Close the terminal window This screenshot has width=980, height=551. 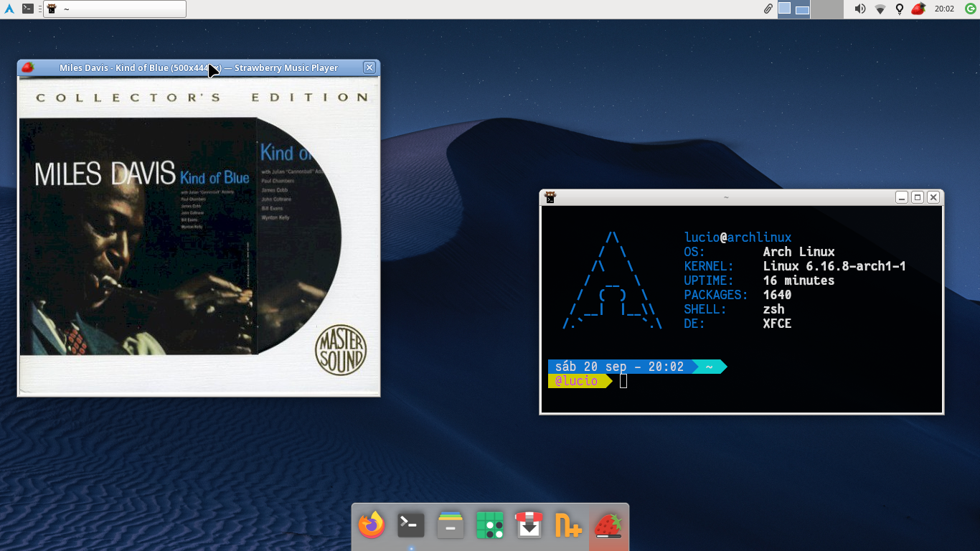point(933,197)
